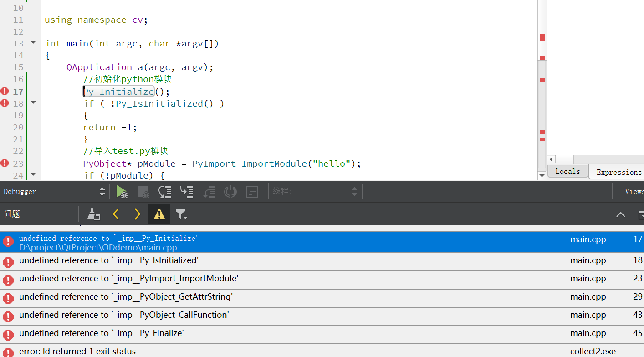Click the Step Into debugger icon
This screenshot has height=357, width=644.
coord(187,192)
